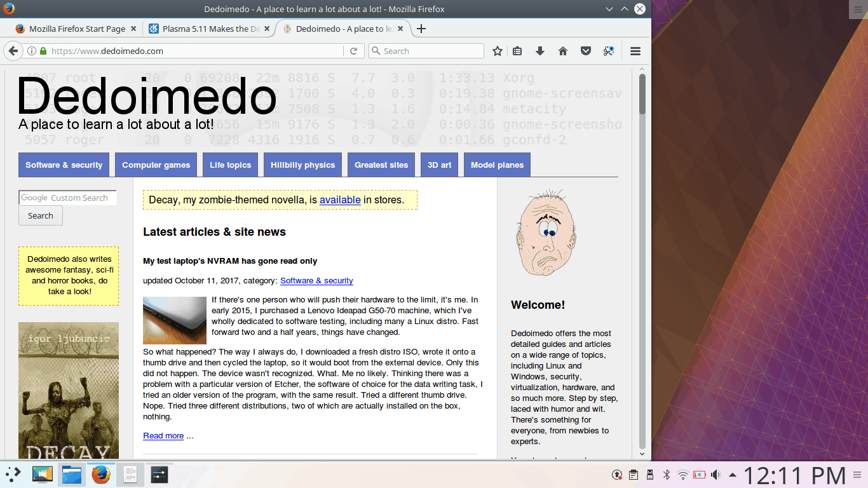
Task: Show bookmarks list toolbar icon
Action: pyautogui.click(x=517, y=51)
